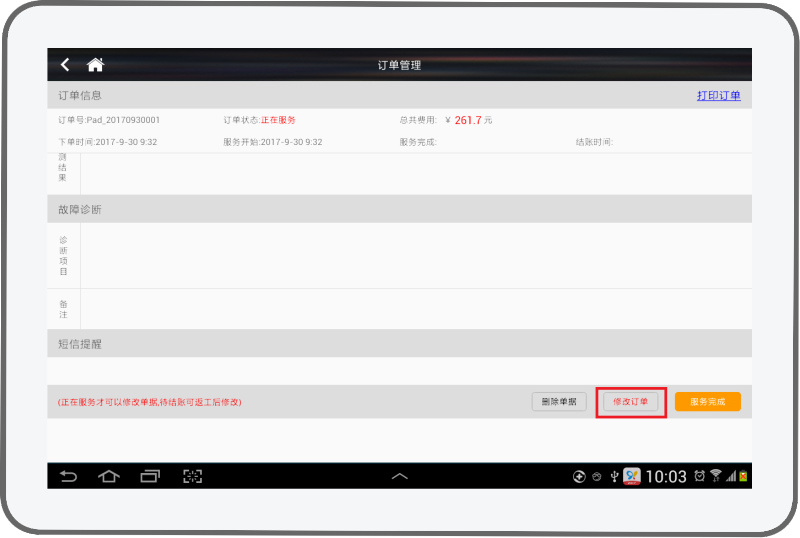The height and width of the screenshot is (538, 800).
Task: Click the 打印订单 print order link
Action: [718, 96]
